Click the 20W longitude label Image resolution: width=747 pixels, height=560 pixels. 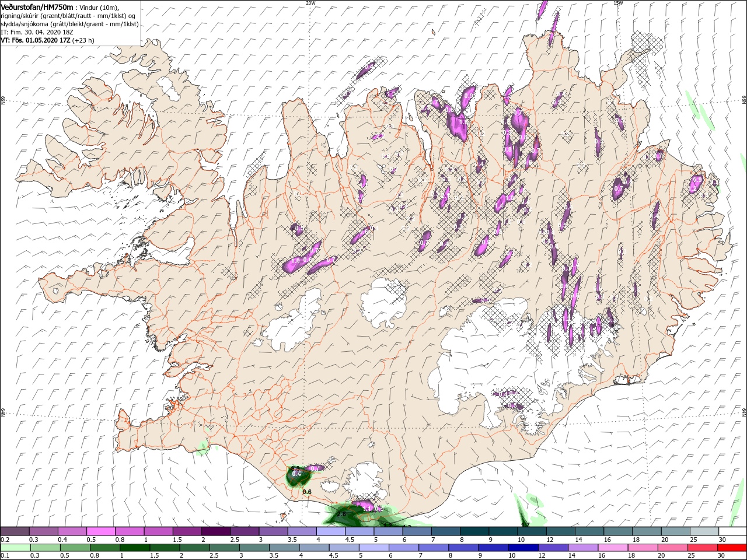(x=310, y=2)
